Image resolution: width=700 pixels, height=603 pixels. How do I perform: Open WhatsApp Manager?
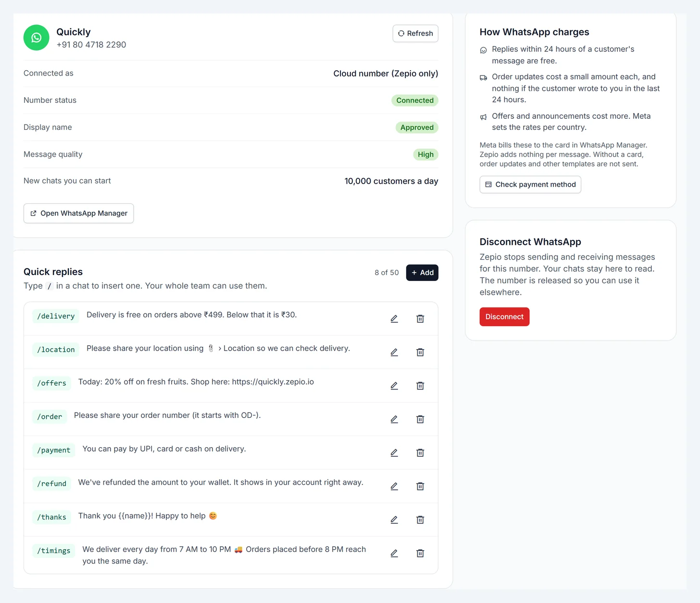pyautogui.click(x=78, y=214)
